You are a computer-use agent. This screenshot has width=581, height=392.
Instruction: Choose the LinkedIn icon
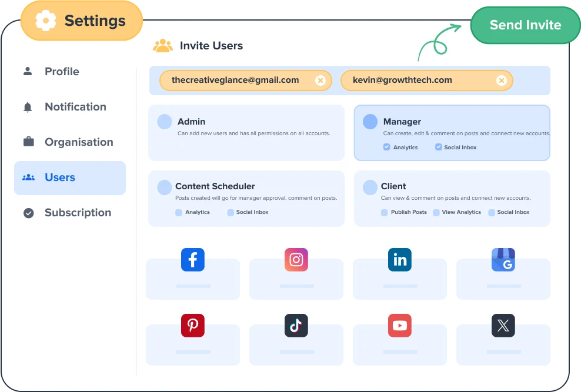399,260
